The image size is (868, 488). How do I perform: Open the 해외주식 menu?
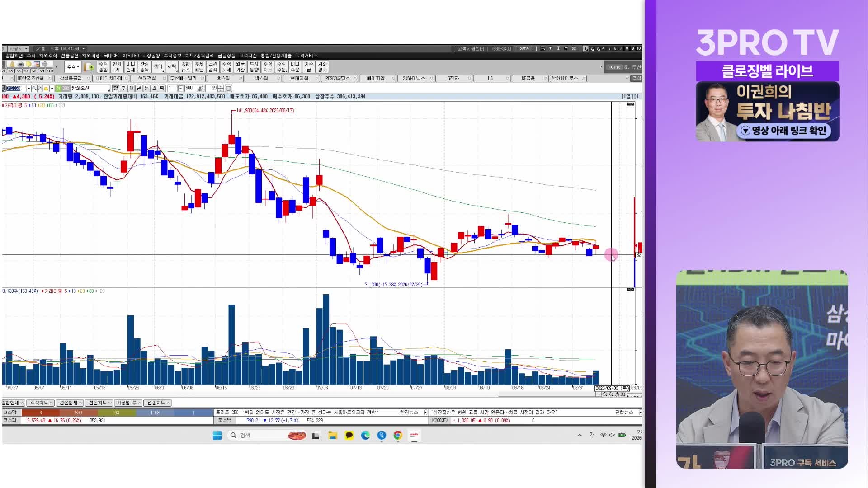click(48, 56)
